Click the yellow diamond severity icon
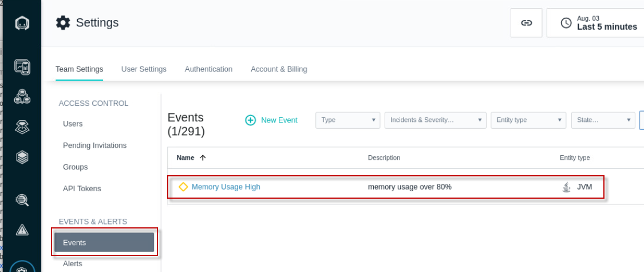This screenshot has width=644, height=272. (x=183, y=187)
